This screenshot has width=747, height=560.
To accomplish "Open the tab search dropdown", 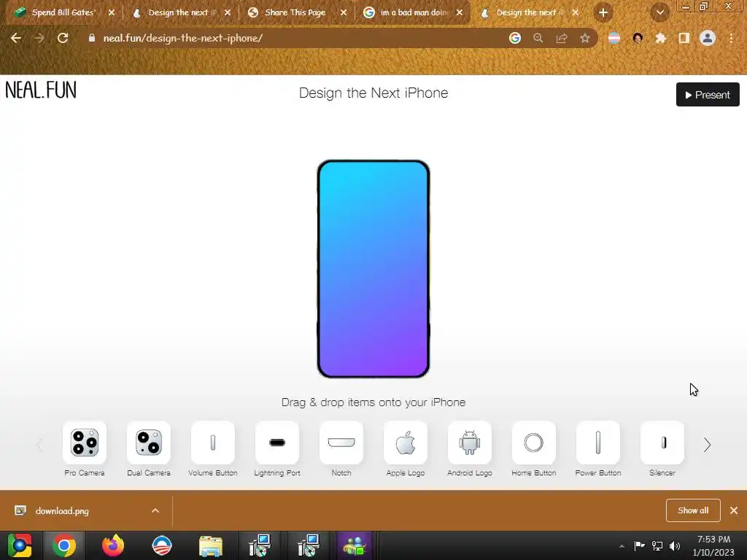I will pos(659,13).
